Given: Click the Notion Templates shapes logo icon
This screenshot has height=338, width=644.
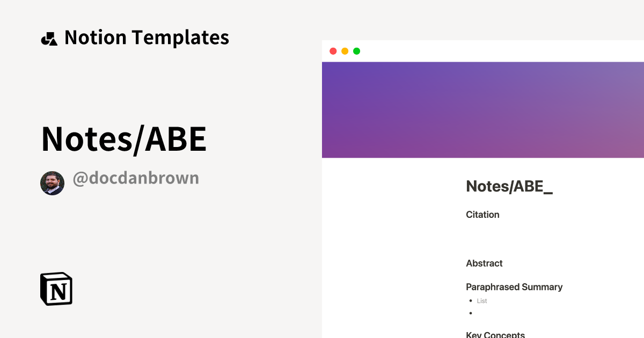Looking at the screenshot, I should 49,37.
